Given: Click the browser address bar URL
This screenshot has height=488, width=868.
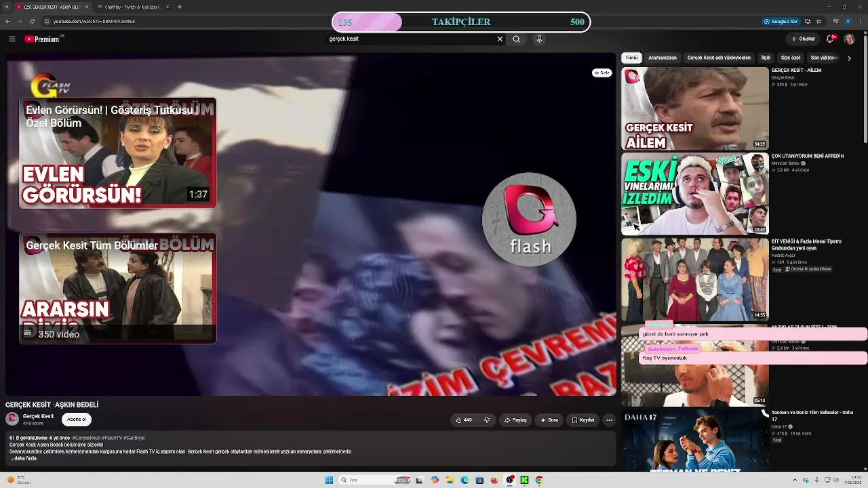Looking at the screenshot, I should pyautogui.click(x=94, y=22).
